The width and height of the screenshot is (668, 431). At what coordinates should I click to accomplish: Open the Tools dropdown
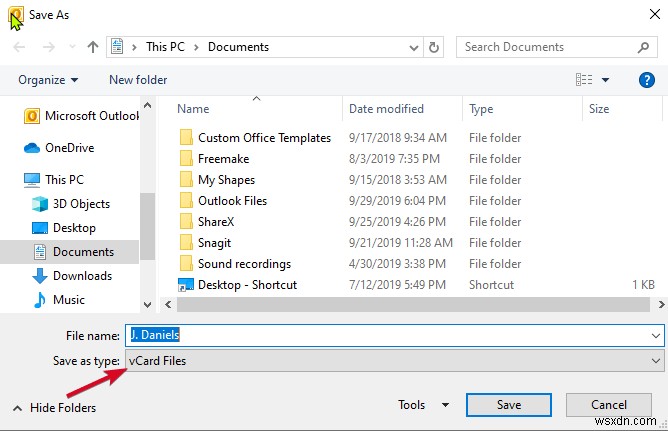(418, 405)
